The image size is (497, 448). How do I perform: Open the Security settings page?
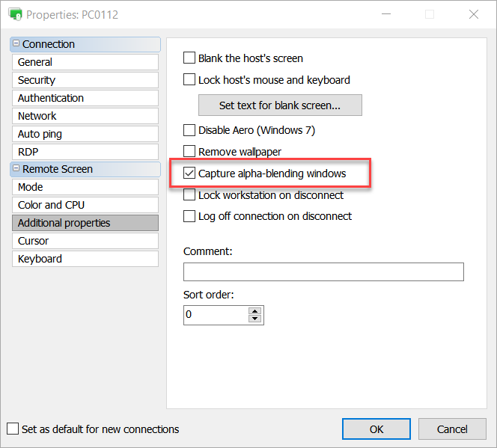point(85,80)
